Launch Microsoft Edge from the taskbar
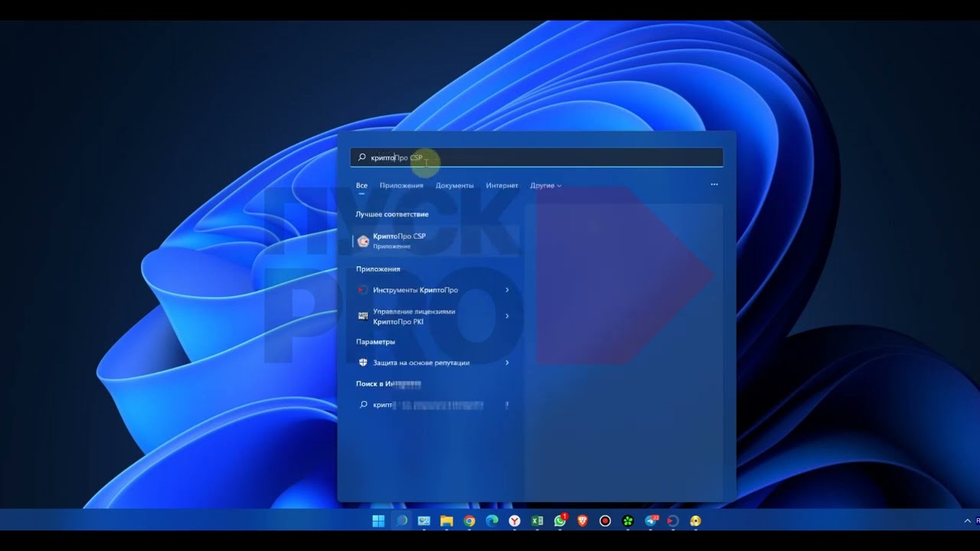 (492, 521)
